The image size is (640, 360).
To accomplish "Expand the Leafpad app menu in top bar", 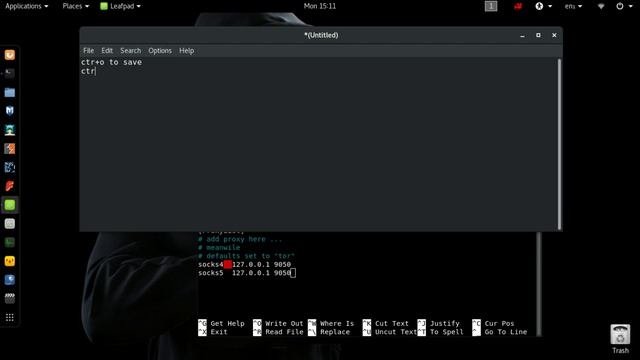I will point(121,6).
